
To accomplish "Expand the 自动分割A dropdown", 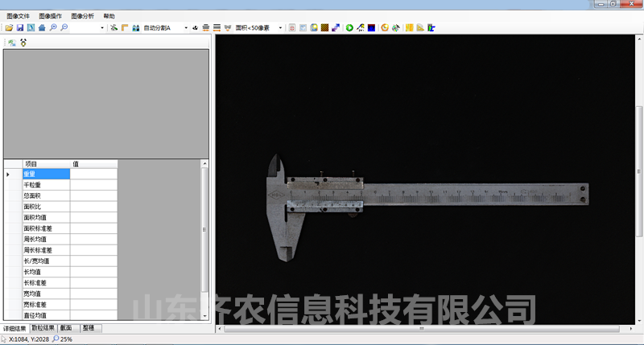I will (x=186, y=28).
